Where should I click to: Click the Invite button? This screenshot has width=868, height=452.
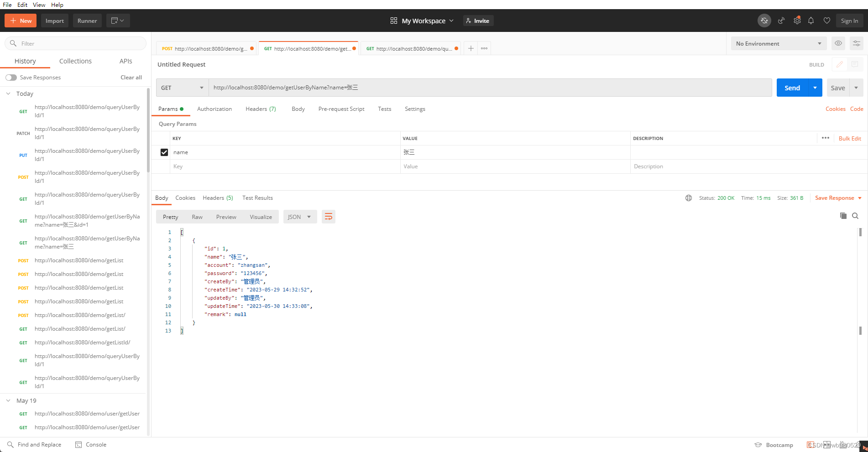pos(478,21)
